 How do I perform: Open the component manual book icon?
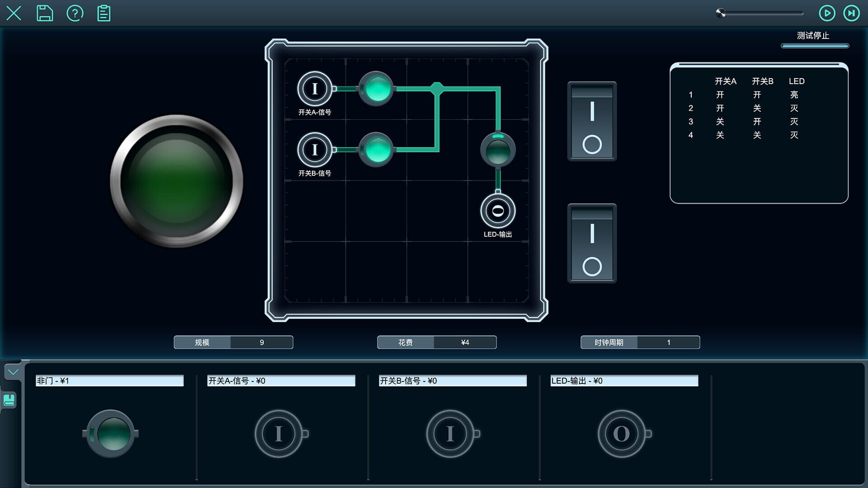tap(10, 400)
